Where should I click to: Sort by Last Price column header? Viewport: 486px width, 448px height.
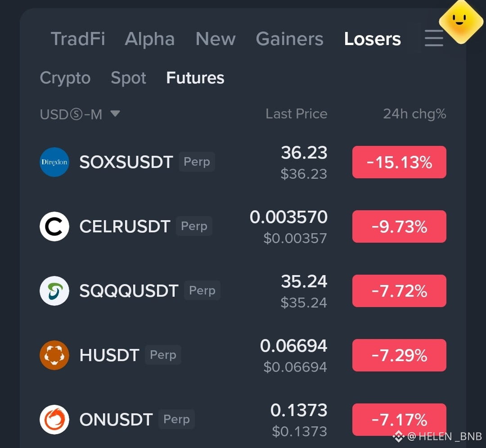tap(296, 114)
